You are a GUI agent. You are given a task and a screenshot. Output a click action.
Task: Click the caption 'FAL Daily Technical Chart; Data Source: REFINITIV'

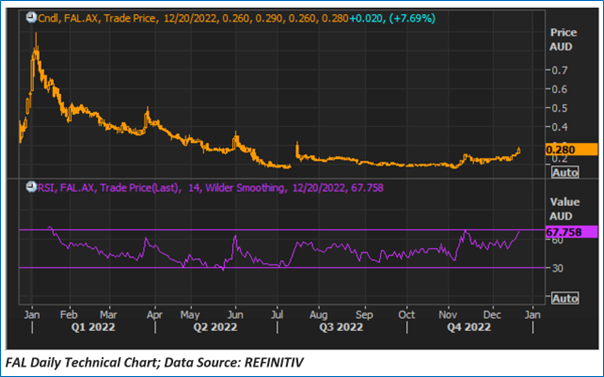154,362
